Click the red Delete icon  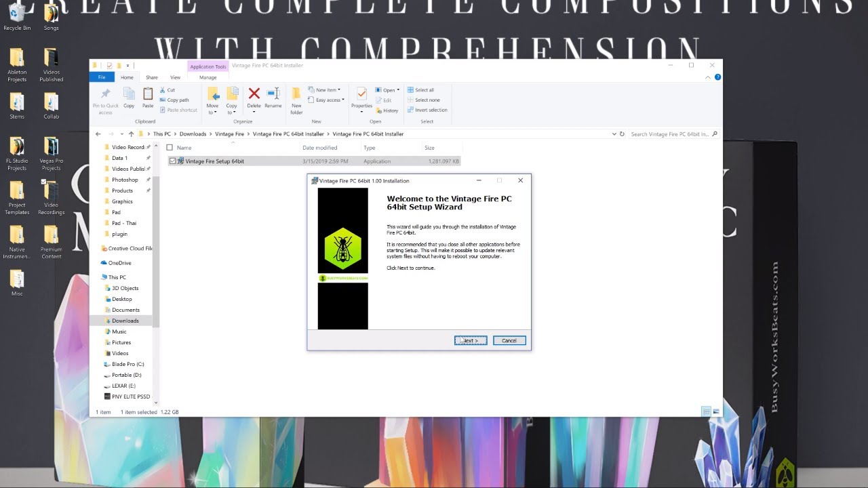[x=254, y=94]
